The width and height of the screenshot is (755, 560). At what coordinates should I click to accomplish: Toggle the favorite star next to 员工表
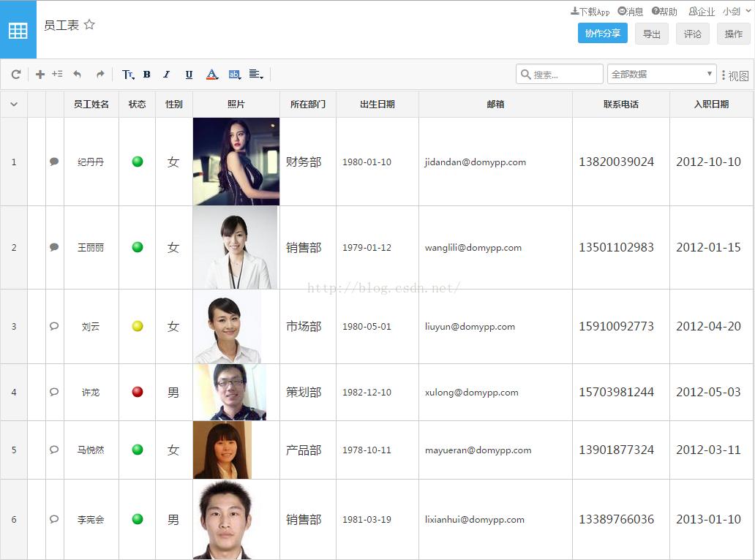click(x=89, y=24)
